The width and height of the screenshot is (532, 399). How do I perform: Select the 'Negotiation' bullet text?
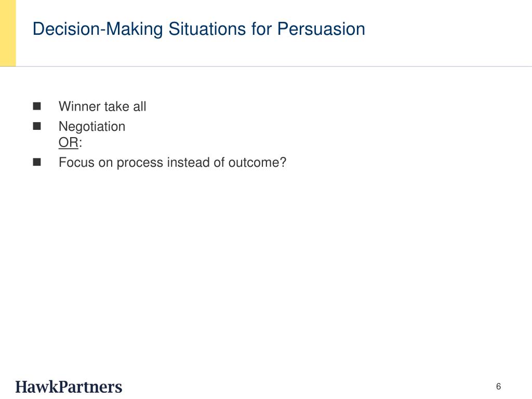[x=92, y=127]
